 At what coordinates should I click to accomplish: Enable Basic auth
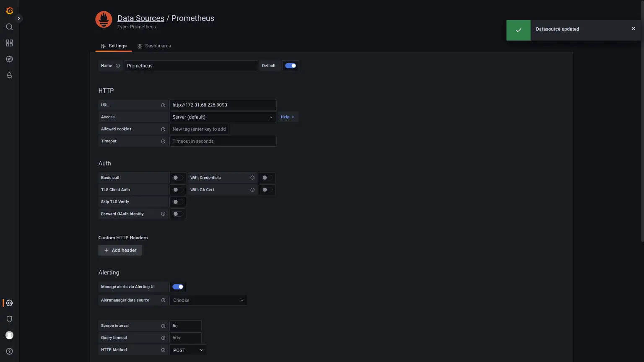(x=177, y=177)
